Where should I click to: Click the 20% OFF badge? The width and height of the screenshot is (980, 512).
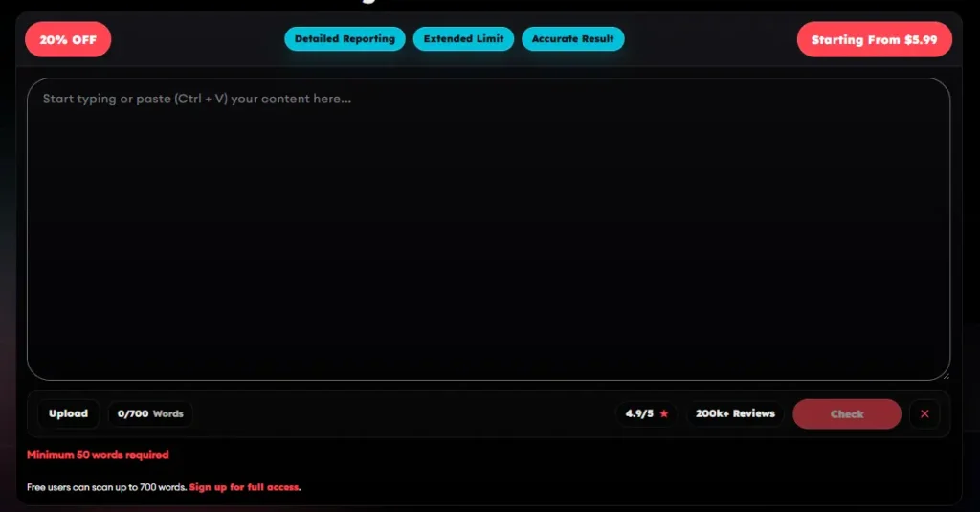click(68, 40)
